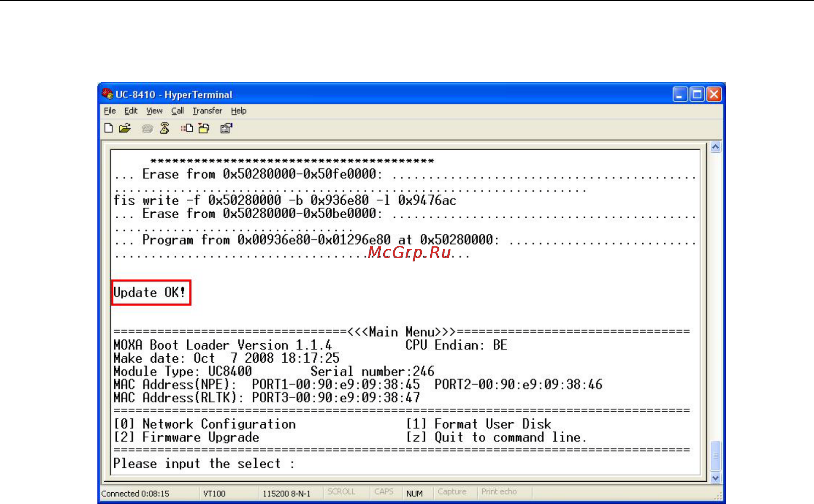Click the vertical scrollbar thumb
Image resolution: width=814 pixels, height=504 pixels.
(716, 456)
